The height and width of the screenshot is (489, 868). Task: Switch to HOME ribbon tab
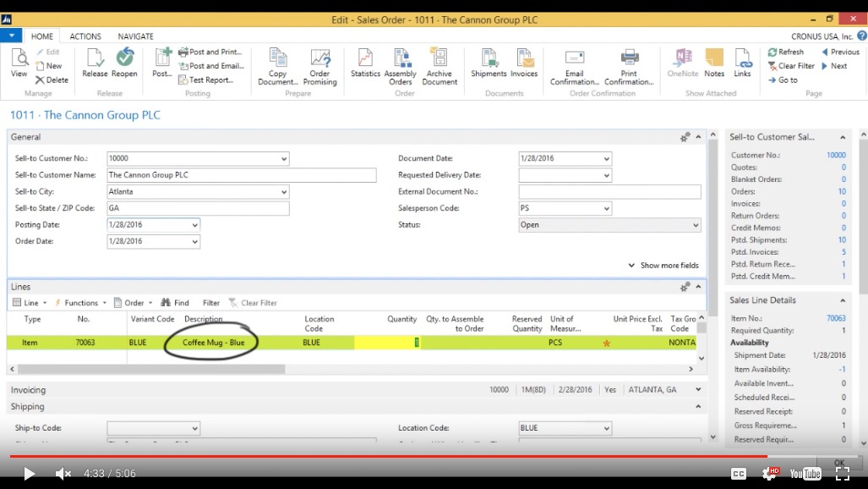(x=42, y=36)
